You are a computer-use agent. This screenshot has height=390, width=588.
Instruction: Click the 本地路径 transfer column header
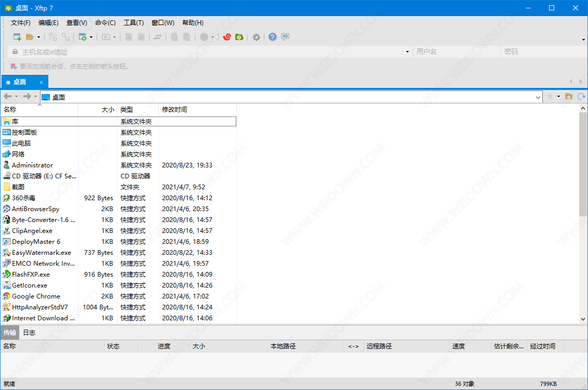(x=305, y=346)
